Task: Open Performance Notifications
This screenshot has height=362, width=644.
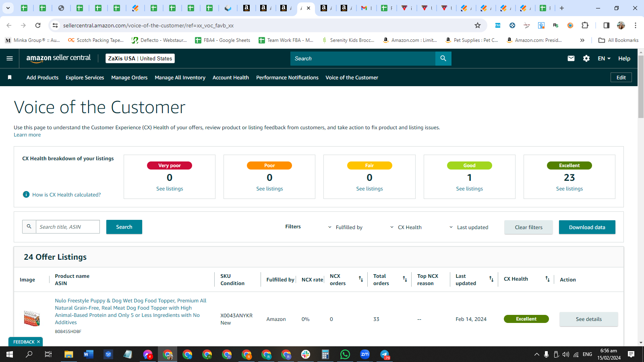Action: click(x=287, y=77)
